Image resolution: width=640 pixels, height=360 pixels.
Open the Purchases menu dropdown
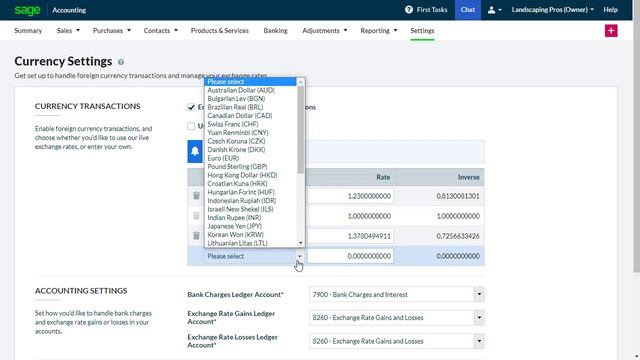(112, 31)
